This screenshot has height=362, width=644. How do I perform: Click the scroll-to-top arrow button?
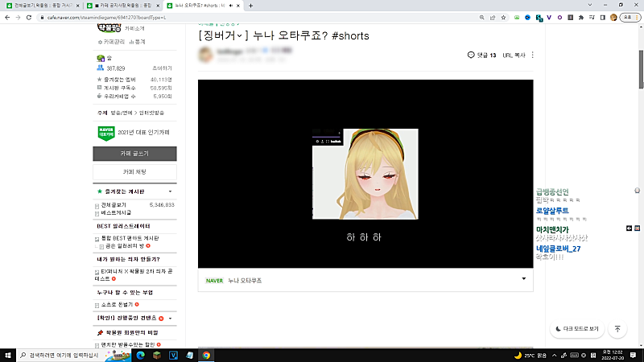point(617,329)
